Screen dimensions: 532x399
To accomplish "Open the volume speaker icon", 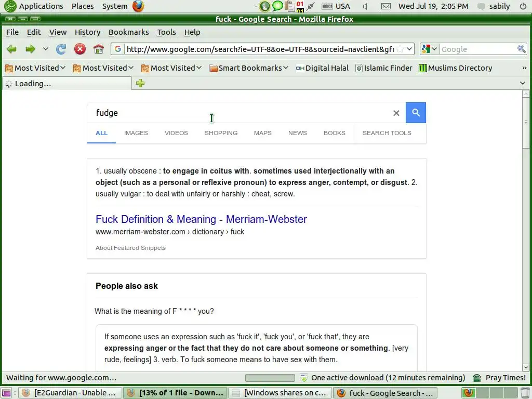I will tap(365, 6).
